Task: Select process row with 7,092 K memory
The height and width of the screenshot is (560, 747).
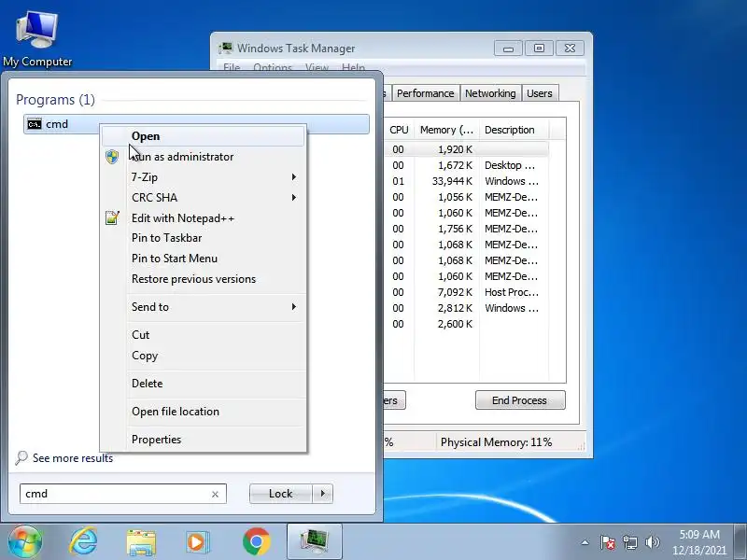Action: pyautogui.click(x=466, y=292)
